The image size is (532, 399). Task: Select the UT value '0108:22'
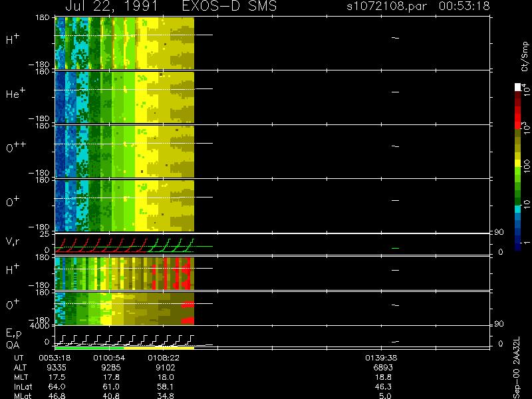[x=164, y=358]
